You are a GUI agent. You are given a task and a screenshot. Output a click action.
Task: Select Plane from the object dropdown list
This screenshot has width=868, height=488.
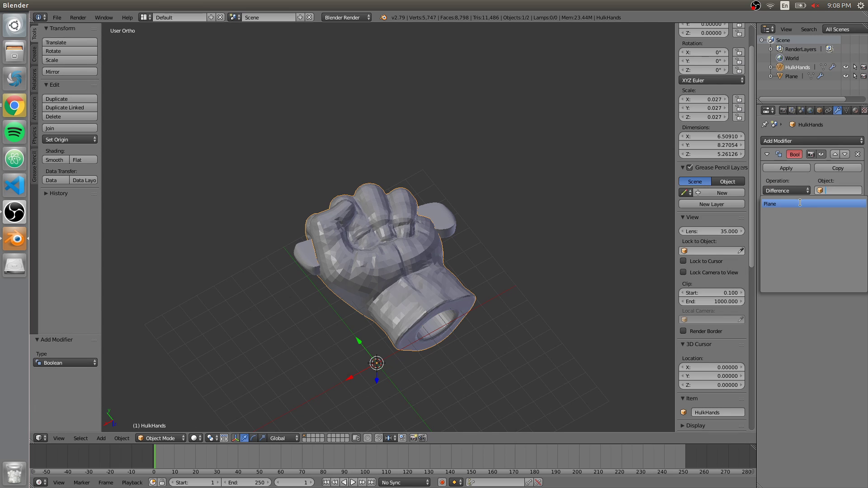tap(813, 203)
